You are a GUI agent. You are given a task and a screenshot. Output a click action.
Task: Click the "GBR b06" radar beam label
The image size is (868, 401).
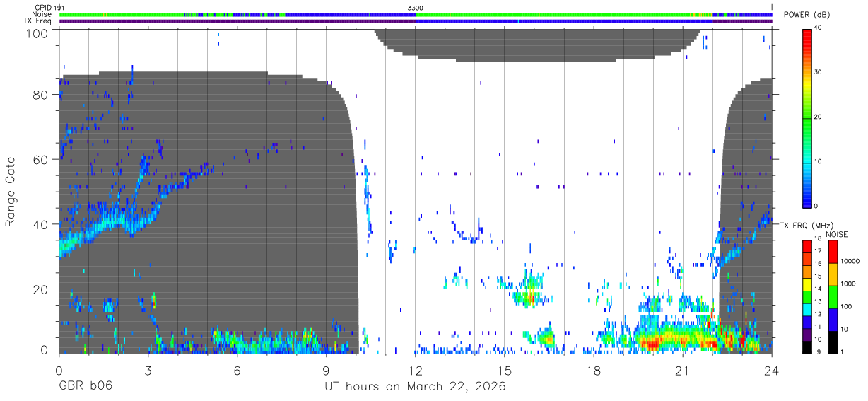pos(85,386)
